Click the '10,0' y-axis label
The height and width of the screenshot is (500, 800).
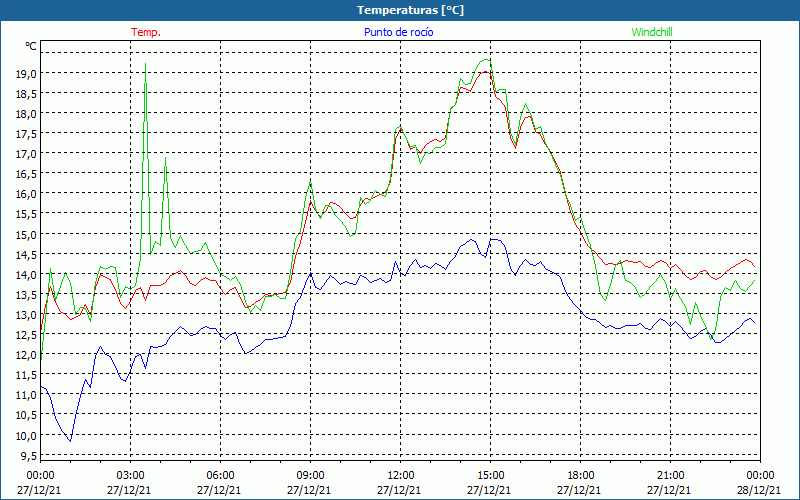click(x=27, y=435)
